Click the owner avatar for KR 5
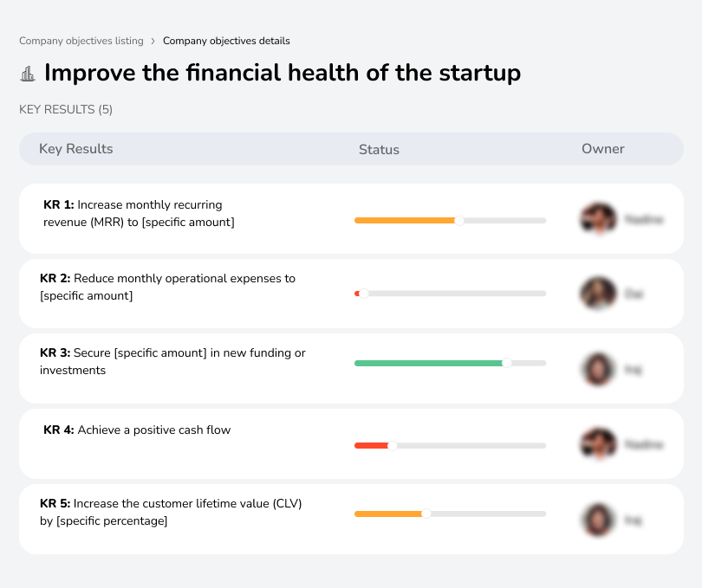The height and width of the screenshot is (588, 702). pyautogui.click(x=598, y=519)
